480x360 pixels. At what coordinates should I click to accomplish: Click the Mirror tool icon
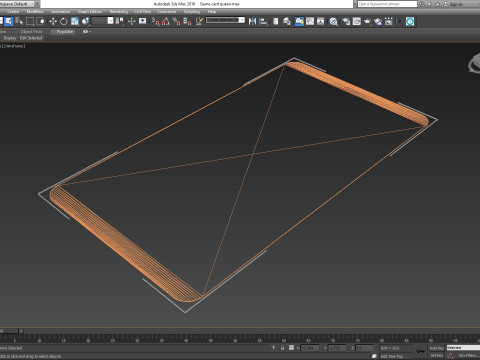pos(253,21)
